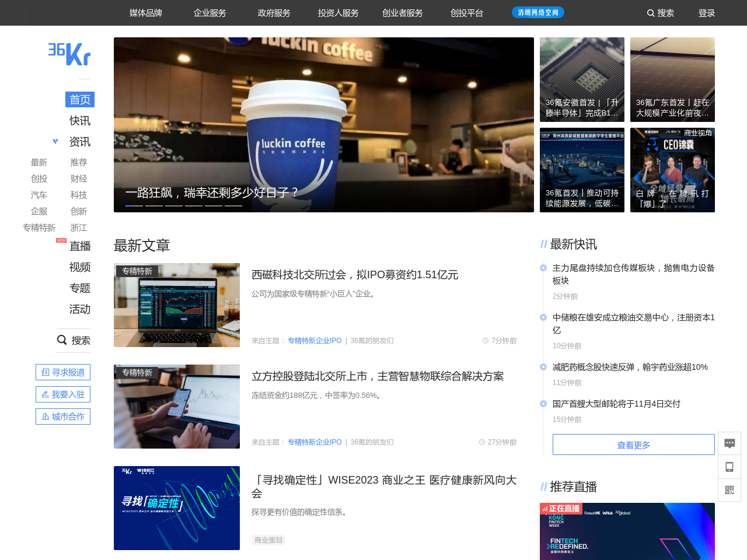Open newsflash 中储粮在雄安成立粮油交易中心
The image size is (747, 560).
coord(634,324)
